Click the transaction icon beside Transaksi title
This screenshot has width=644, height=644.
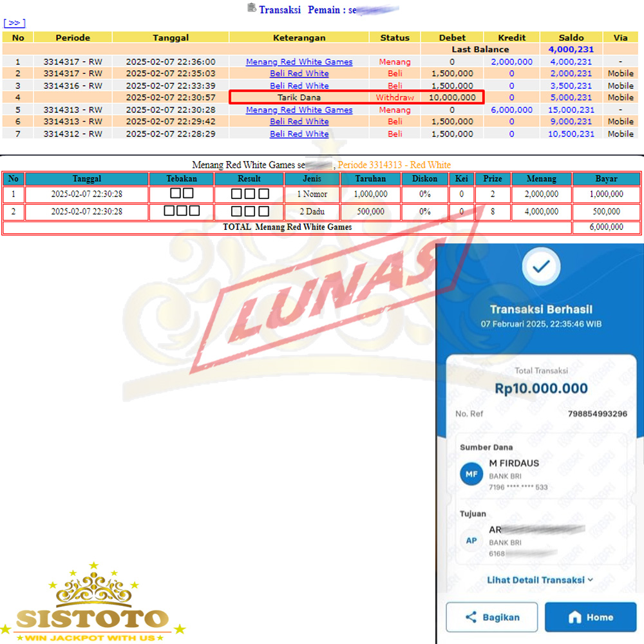tap(252, 8)
